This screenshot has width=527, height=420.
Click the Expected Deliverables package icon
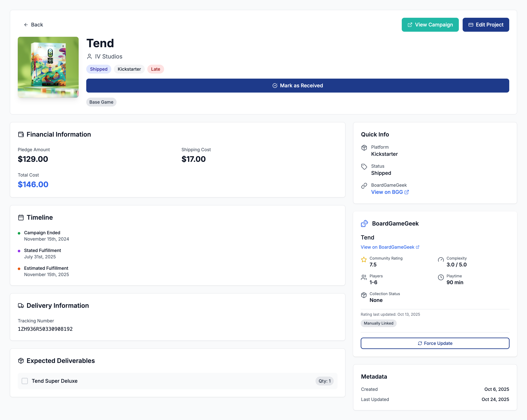click(x=21, y=361)
